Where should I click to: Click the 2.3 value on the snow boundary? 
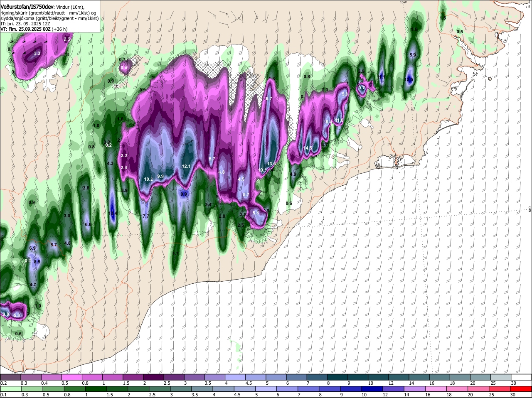pos(123,155)
